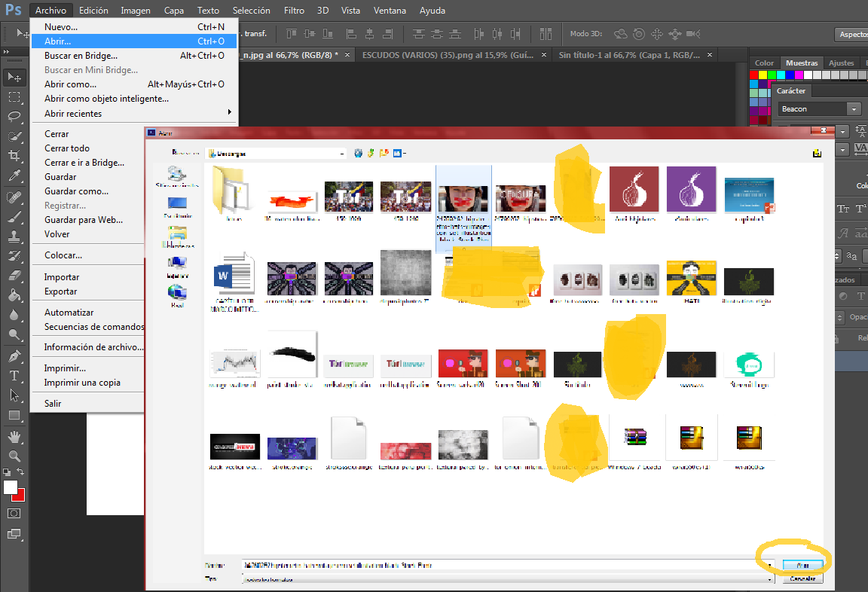
Task: Open Red network location in places sidebar
Action: coord(177,296)
